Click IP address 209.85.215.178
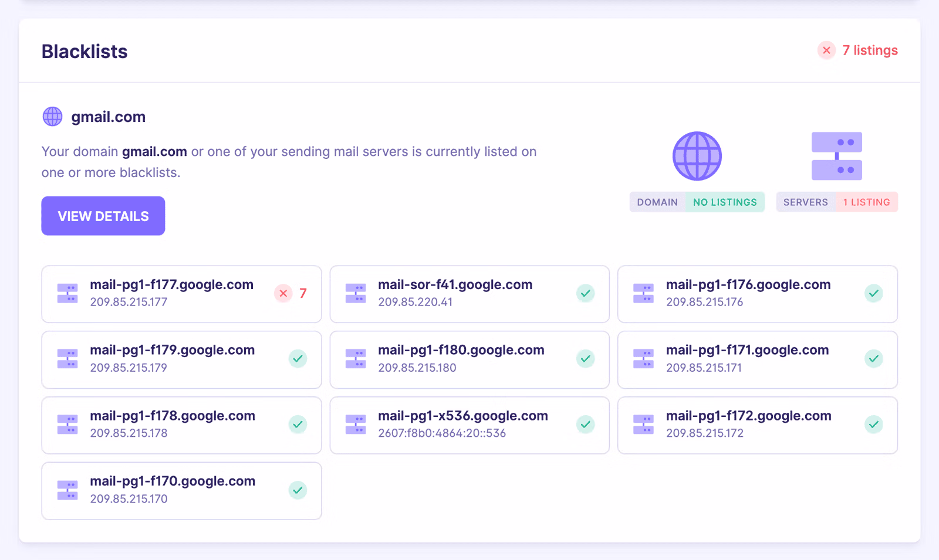 [129, 433]
